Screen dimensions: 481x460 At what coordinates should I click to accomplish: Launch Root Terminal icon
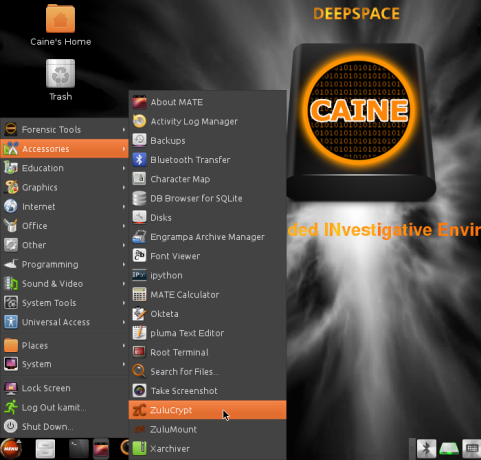tap(139, 352)
